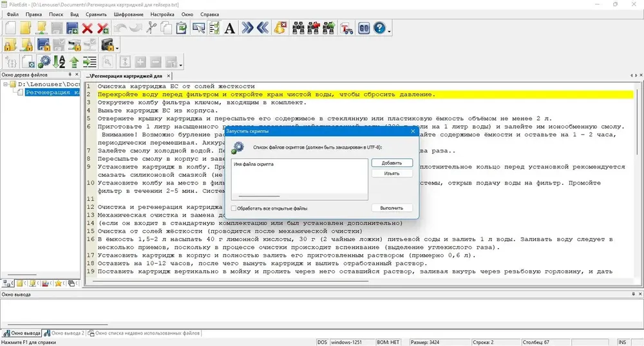This screenshot has height=346, width=644.
Task: Click the bell with red X icon
Action: (281, 28)
